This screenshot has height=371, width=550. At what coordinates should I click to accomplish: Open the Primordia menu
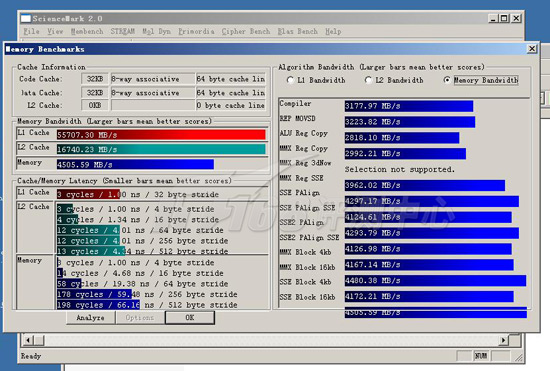pyautogui.click(x=196, y=32)
